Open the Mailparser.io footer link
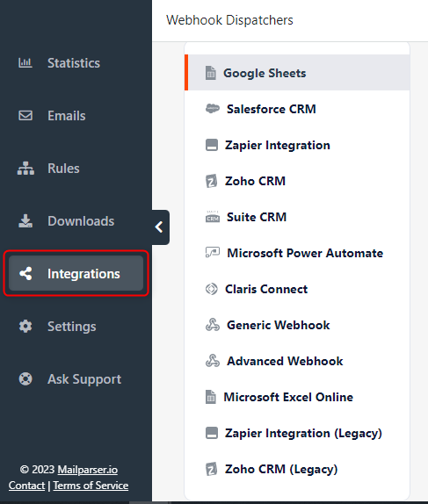The image size is (428, 504). pos(88,470)
